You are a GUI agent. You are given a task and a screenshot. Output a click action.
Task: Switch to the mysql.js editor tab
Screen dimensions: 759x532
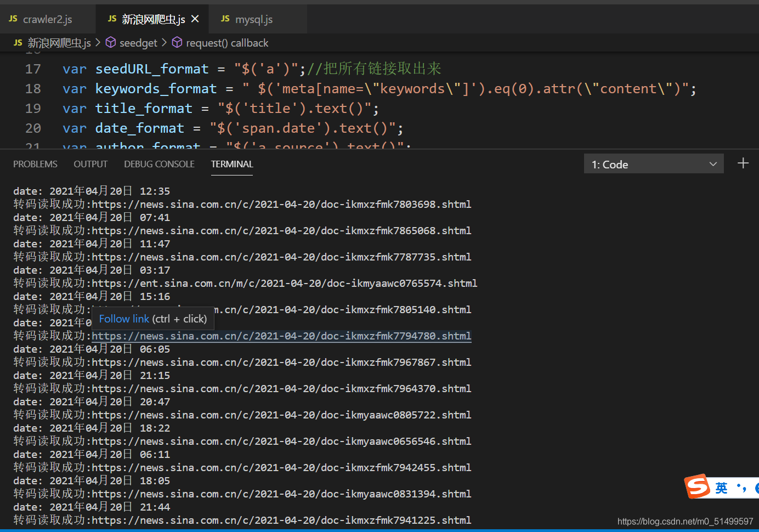(253, 19)
